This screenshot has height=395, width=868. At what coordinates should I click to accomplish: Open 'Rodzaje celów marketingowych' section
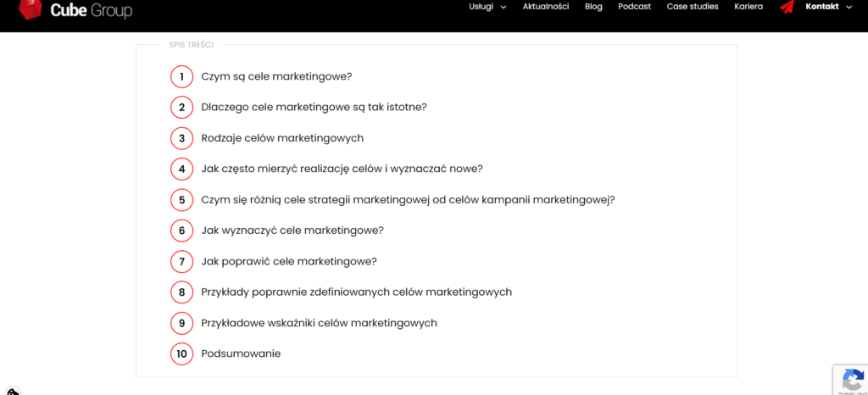click(282, 138)
